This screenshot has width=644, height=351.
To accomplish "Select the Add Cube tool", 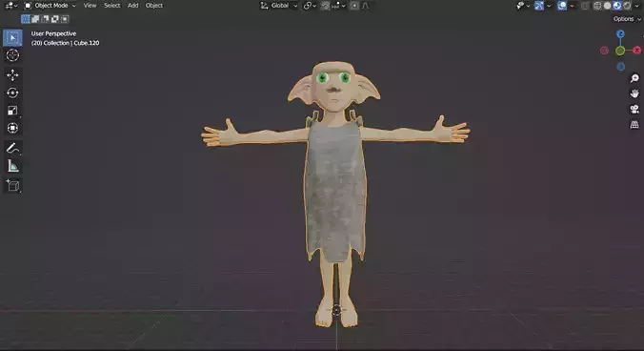I will (12, 185).
